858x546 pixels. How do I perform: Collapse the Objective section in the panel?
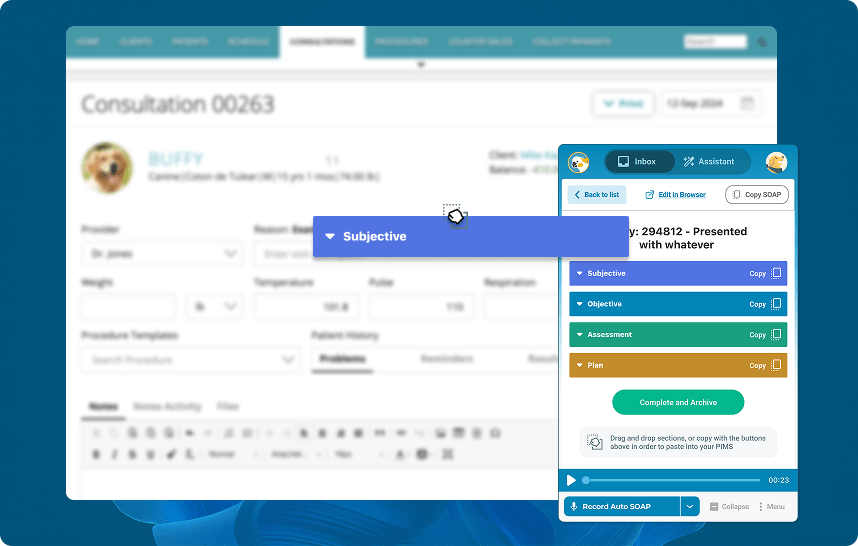[x=579, y=304]
